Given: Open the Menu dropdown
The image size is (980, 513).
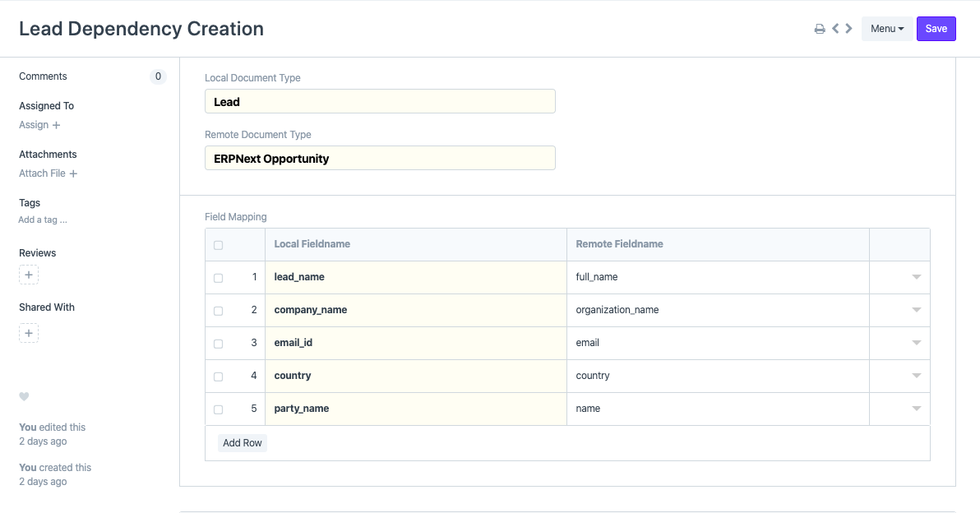Looking at the screenshot, I should (x=886, y=28).
